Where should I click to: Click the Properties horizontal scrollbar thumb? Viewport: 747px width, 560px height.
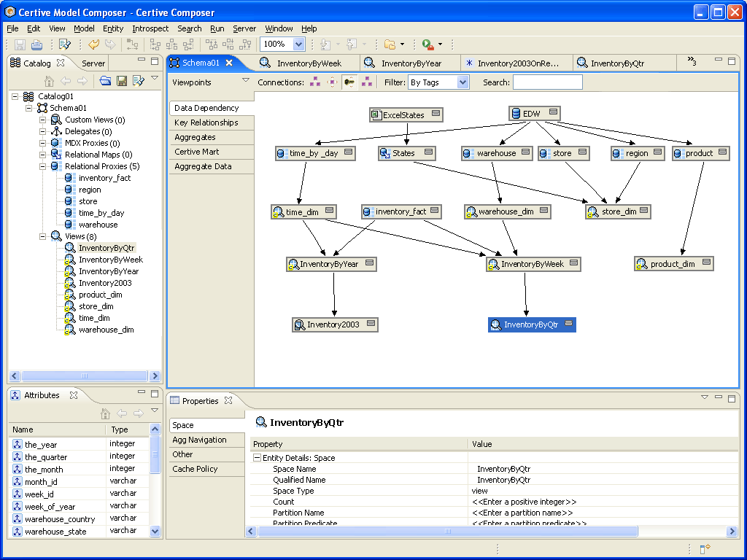click(447, 531)
